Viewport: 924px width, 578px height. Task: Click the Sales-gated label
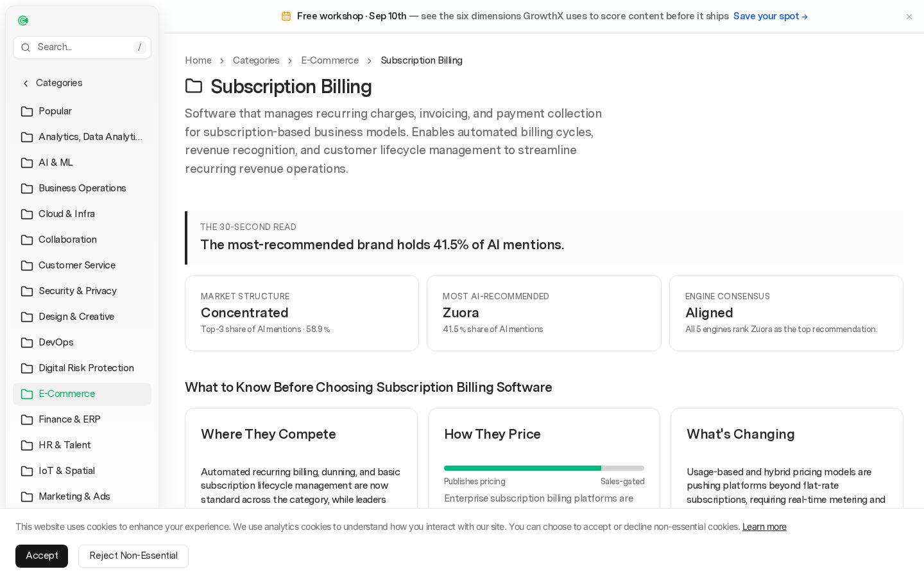coord(622,482)
